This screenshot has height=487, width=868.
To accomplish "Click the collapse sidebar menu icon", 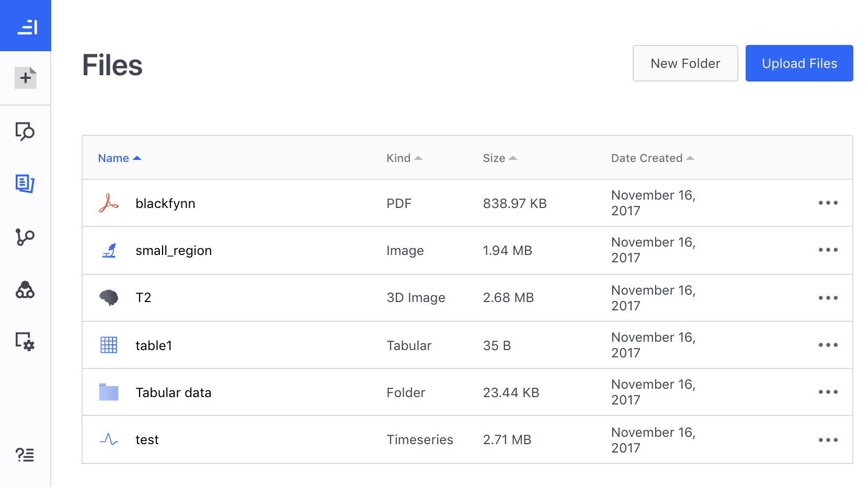I will point(27,27).
